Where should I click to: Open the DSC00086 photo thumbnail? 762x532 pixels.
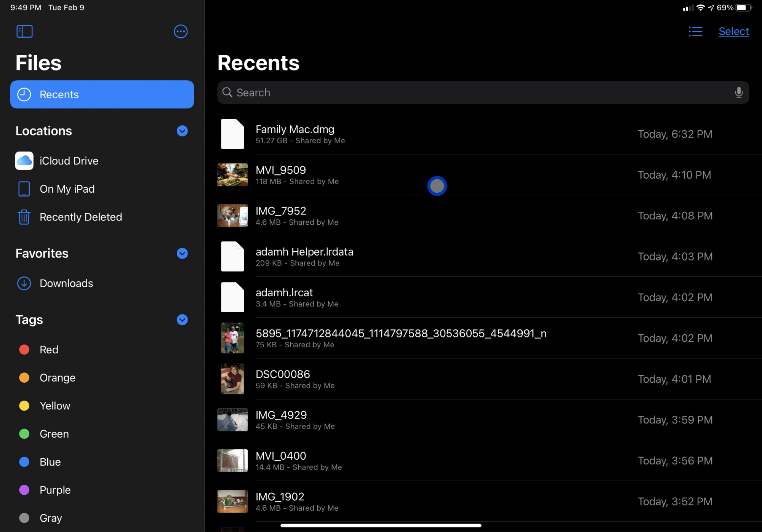tap(232, 379)
